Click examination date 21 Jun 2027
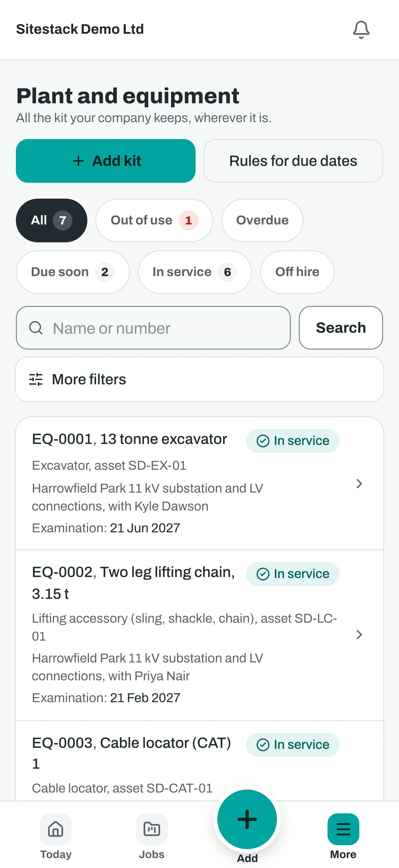Viewport: 399px width, 868px height. (145, 528)
